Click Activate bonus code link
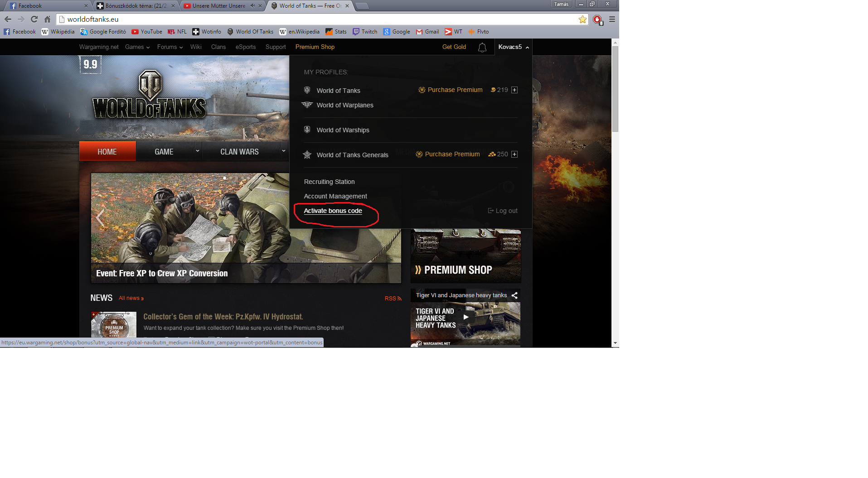 pyautogui.click(x=333, y=211)
